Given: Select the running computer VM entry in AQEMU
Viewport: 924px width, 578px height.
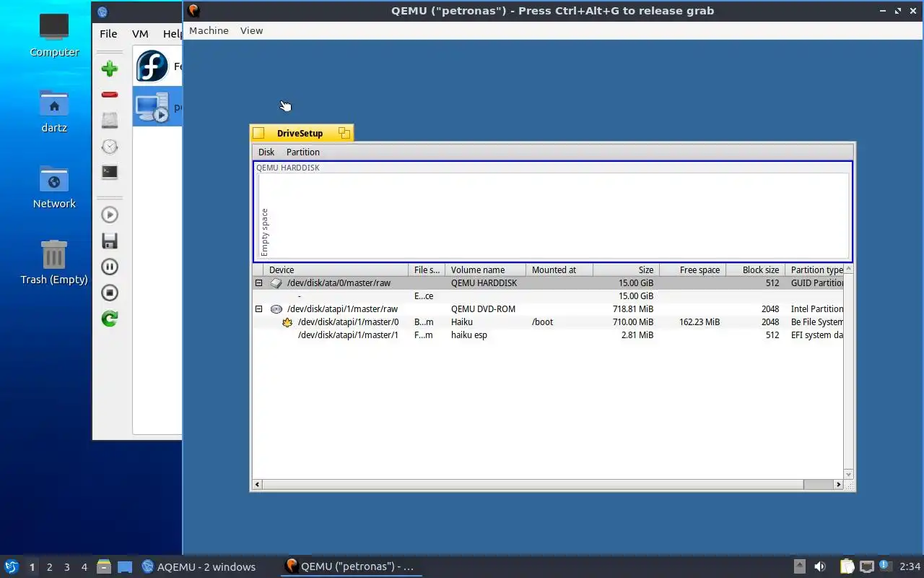Looking at the screenshot, I should (157, 108).
